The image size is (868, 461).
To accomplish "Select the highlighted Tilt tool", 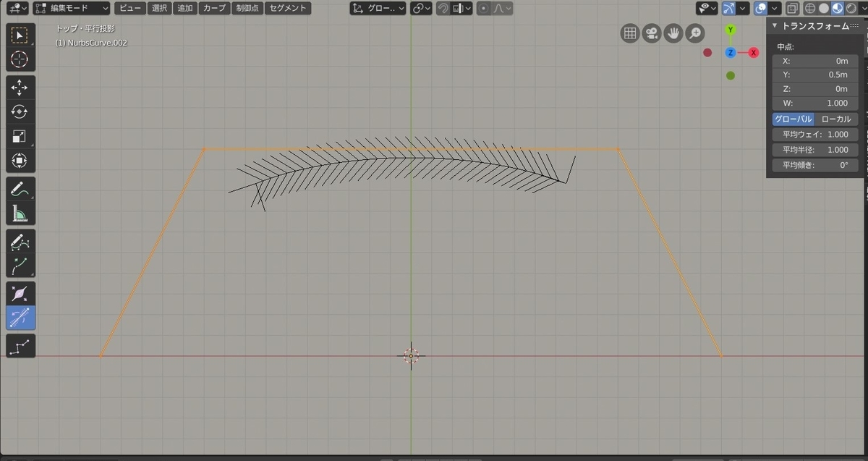I will tap(20, 317).
